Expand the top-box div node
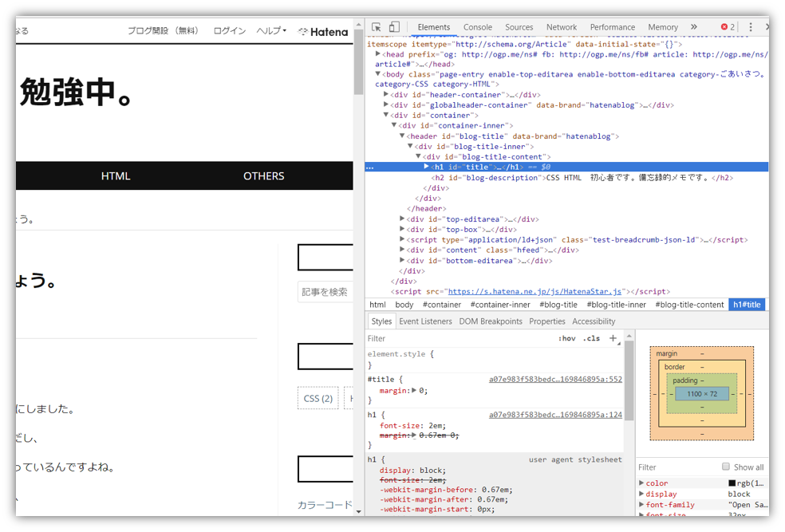This screenshot has width=785, height=532. coord(402,229)
